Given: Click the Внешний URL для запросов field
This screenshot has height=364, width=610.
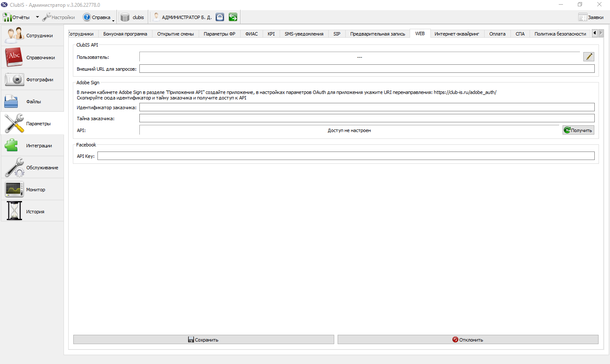Looking at the screenshot, I should (367, 69).
